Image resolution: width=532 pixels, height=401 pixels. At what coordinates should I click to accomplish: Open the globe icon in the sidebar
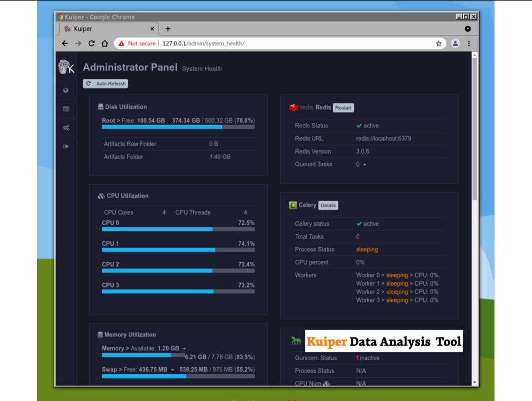66,90
